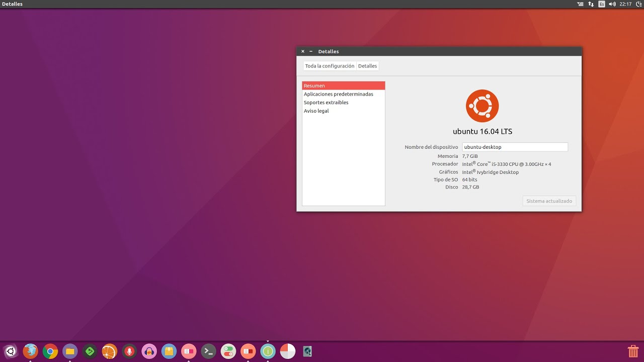Launch Google Chrome from the dock
Screen dimensions: 644x362
[50, 351]
